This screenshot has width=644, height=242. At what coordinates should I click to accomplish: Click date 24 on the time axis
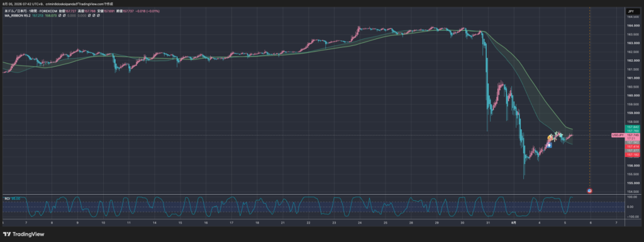click(360, 222)
